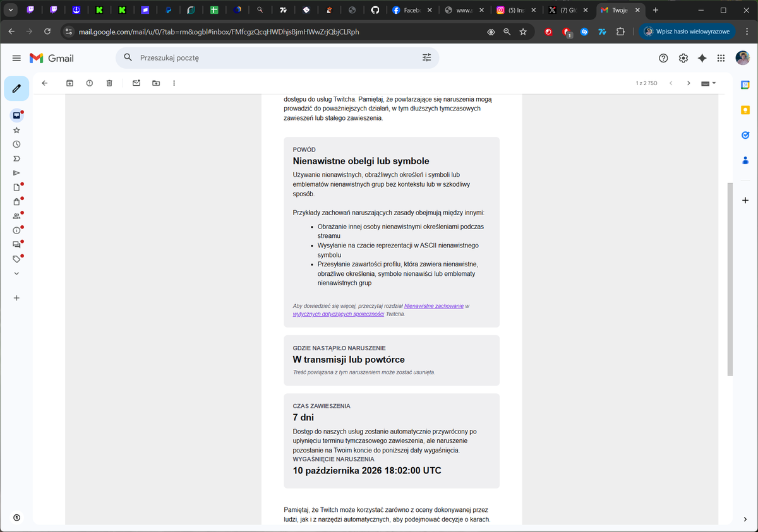758x532 pixels.
Task: Reload the current page
Action: 47,32
